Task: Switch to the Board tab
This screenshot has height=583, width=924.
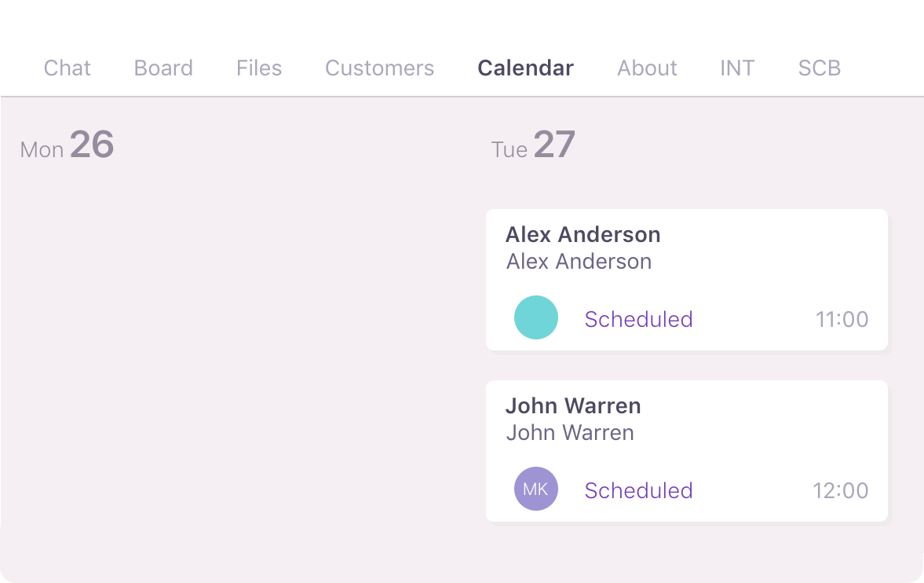Action: [x=163, y=68]
